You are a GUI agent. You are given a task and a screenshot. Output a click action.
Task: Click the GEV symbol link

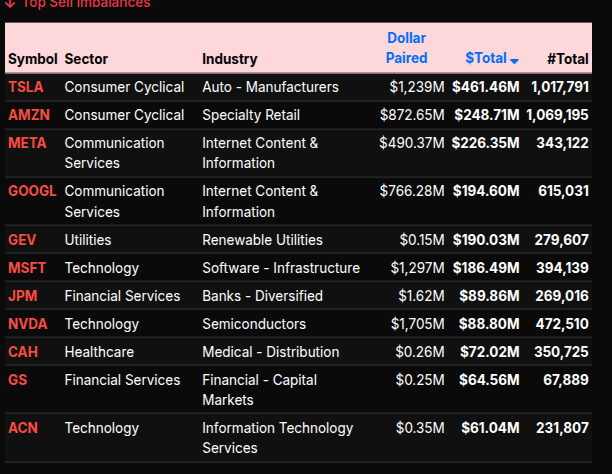tap(23, 240)
